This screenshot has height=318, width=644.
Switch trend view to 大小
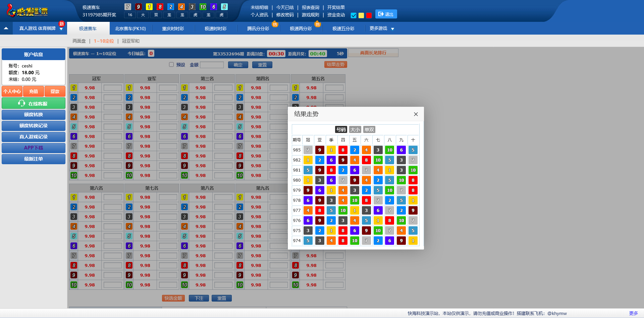(x=355, y=130)
